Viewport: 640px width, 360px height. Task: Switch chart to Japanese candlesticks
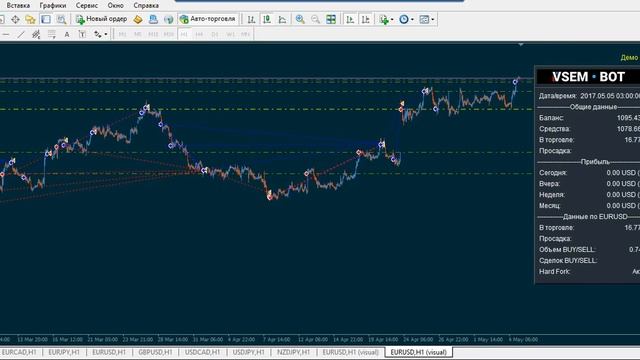click(267, 19)
